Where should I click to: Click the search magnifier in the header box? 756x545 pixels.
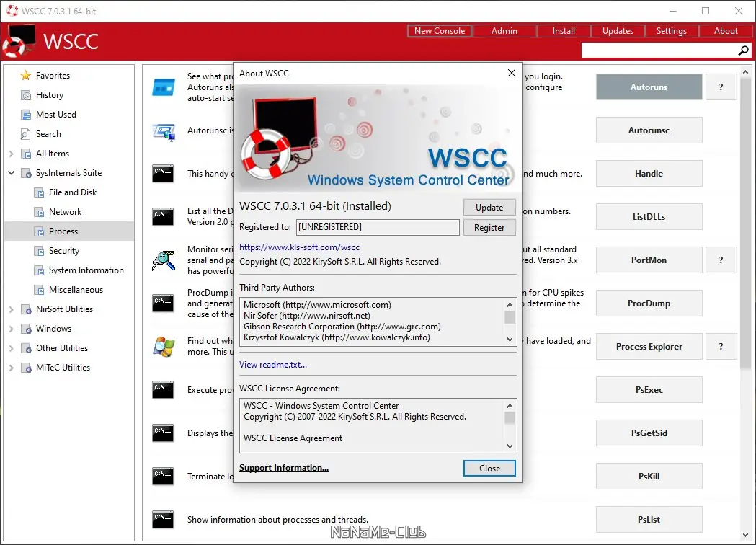tap(744, 50)
